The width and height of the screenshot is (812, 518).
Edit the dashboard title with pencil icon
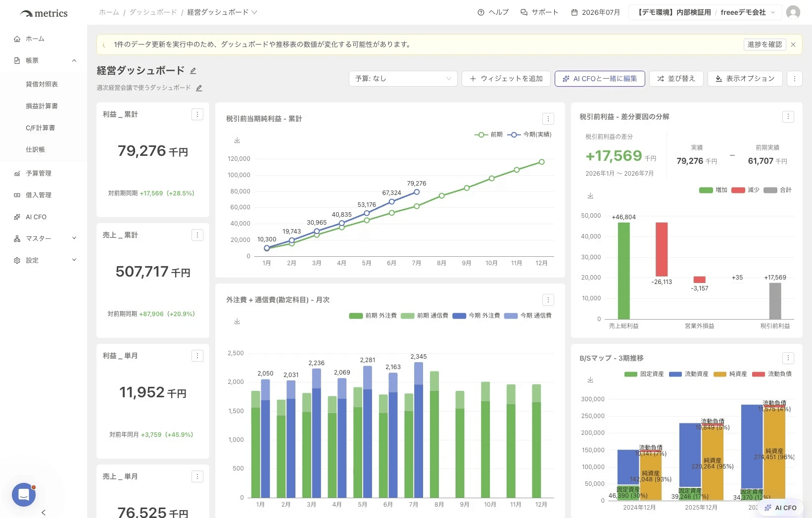point(193,71)
